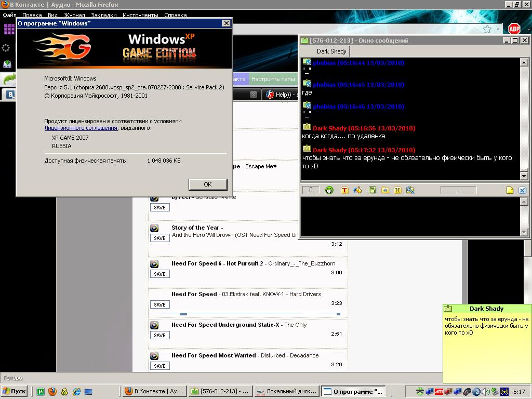Click scroll-down arrow in chat history pane
This screenshot has width=532, height=399.
pos(524,176)
